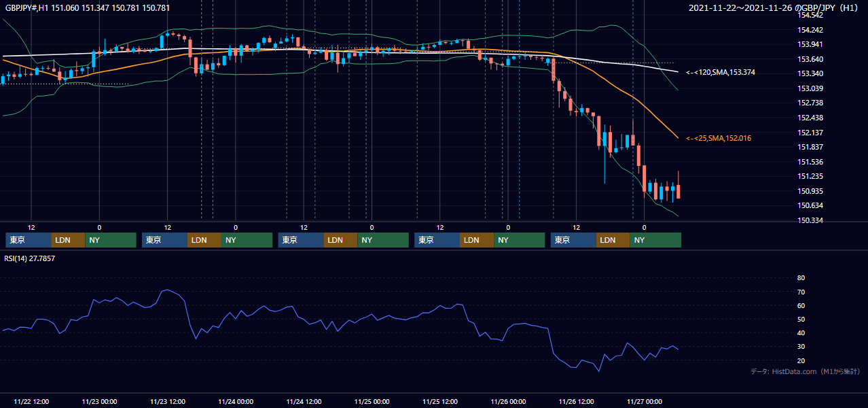
Task: Click price axis value 151.235
Action: pos(810,176)
